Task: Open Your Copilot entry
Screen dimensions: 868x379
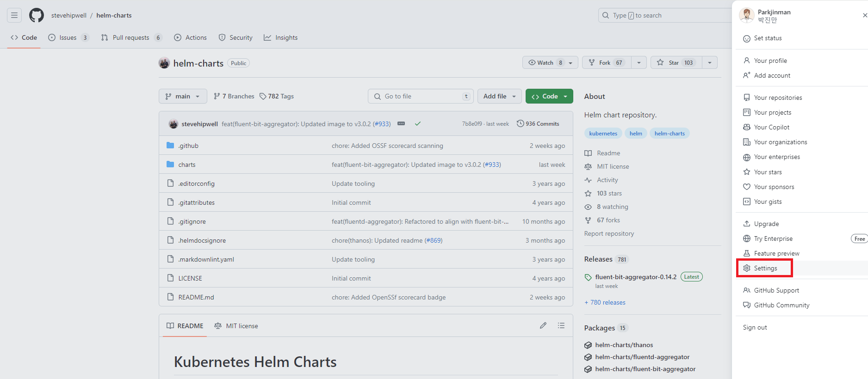Action: point(767,127)
